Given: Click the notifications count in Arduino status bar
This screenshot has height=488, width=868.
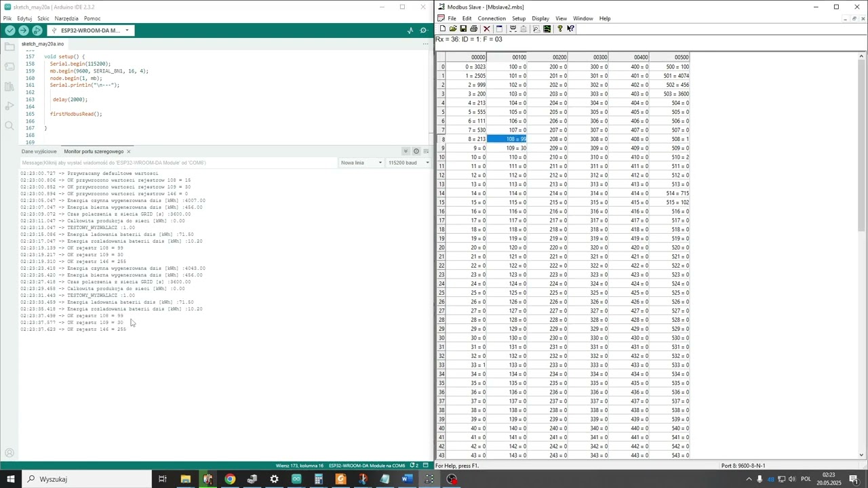Looking at the screenshot, I should click(415, 466).
